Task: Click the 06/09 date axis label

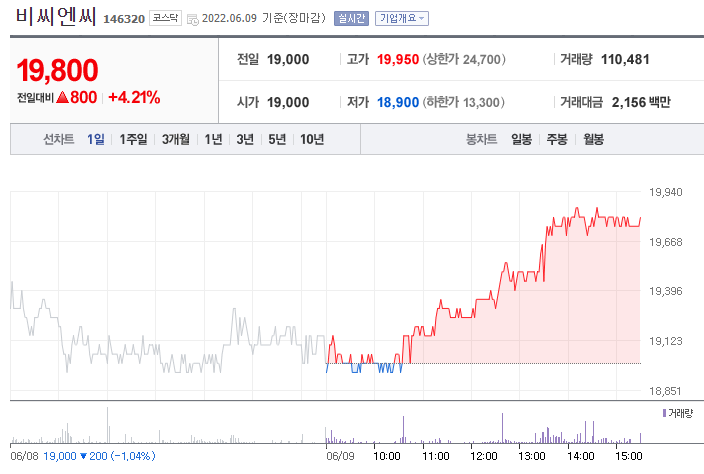Action: click(x=340, y=456)
